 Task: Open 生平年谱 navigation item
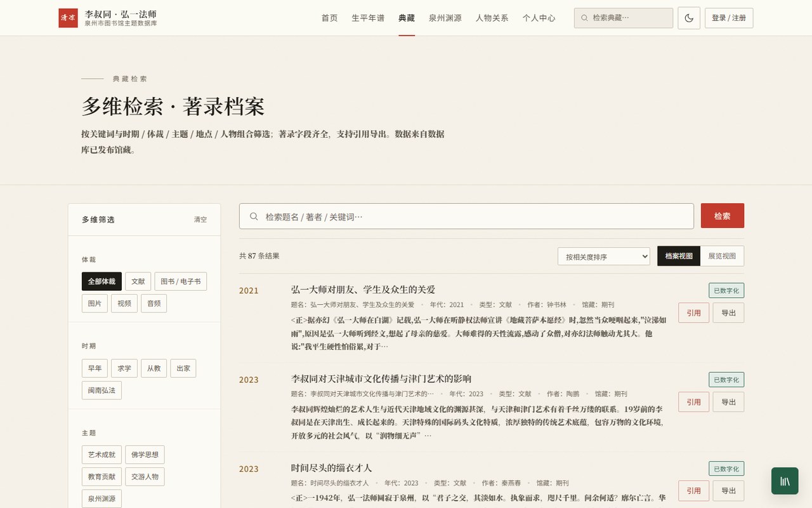(368, 18)
